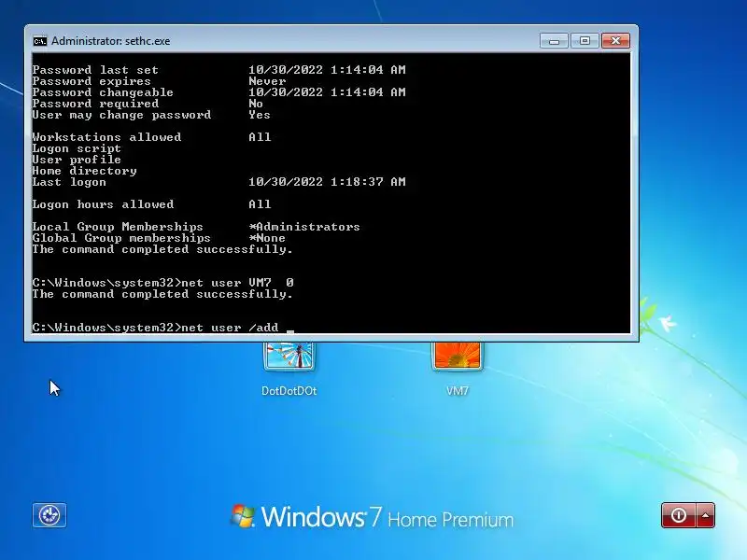This screenshot has width=747, height=560.
Task: Click the 'Global Group memberships' *None value
Action: pos(267,238)
